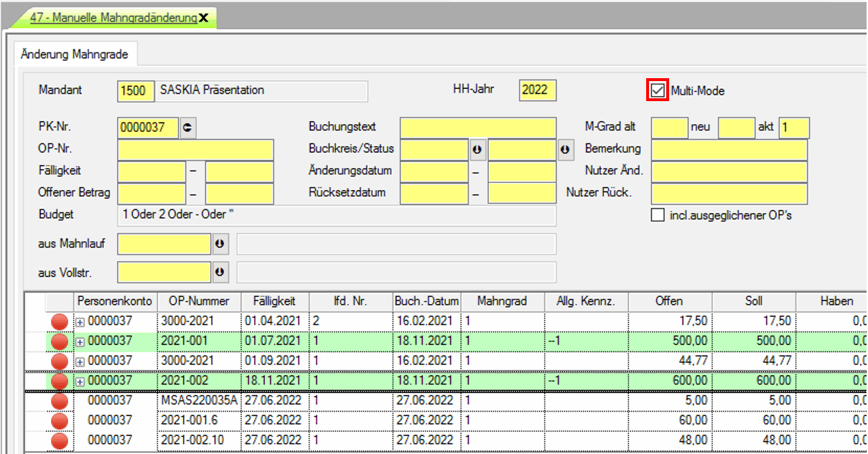The width and height of the screenshot is (868, 454).
Task: Click the M-Grad neu input field
Action: pos(736,128)
